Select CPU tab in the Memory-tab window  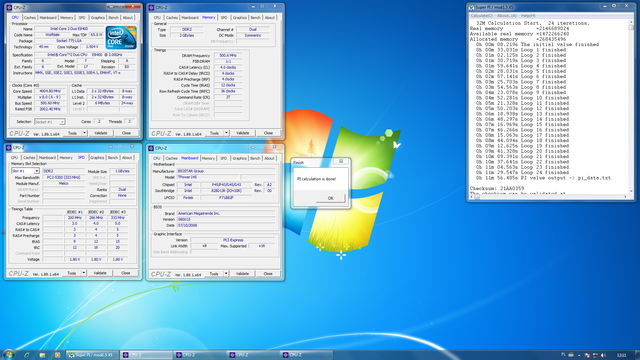(157, 18)
